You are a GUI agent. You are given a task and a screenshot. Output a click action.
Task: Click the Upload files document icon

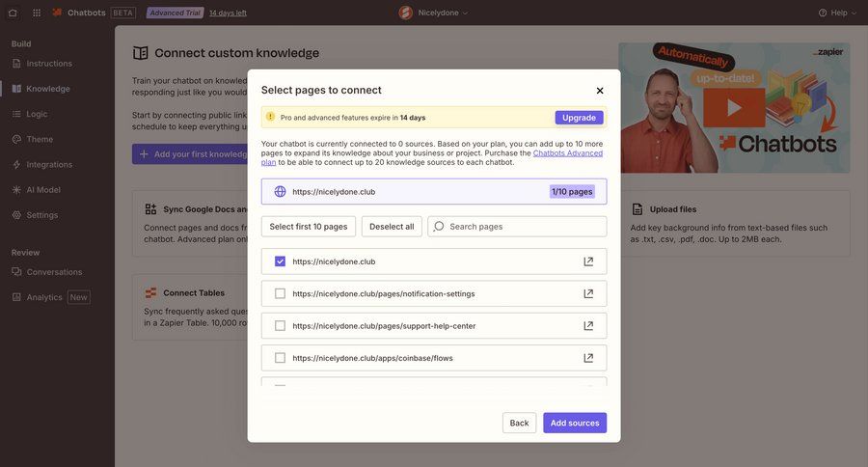[x=637, y=209]
